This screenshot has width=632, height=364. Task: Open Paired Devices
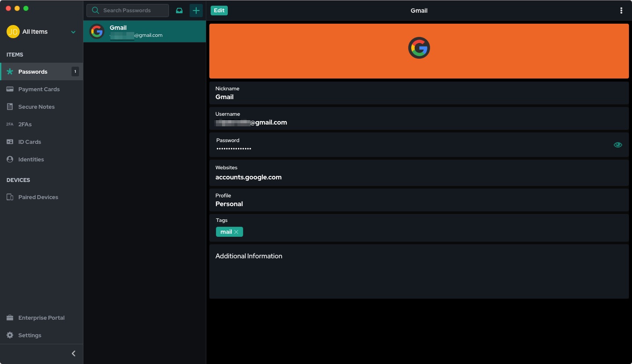click(42, 197)
